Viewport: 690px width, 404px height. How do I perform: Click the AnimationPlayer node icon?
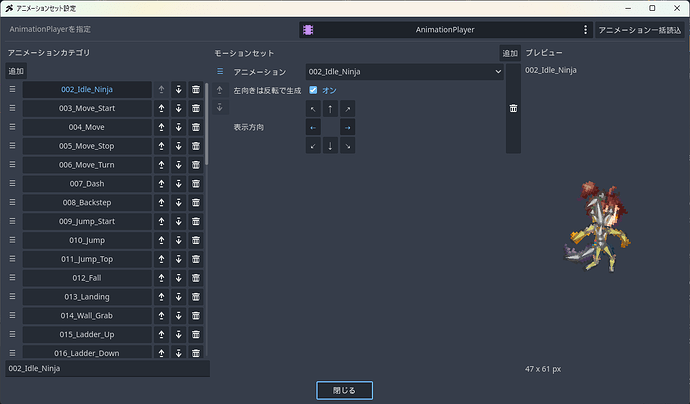pos(308,30)
